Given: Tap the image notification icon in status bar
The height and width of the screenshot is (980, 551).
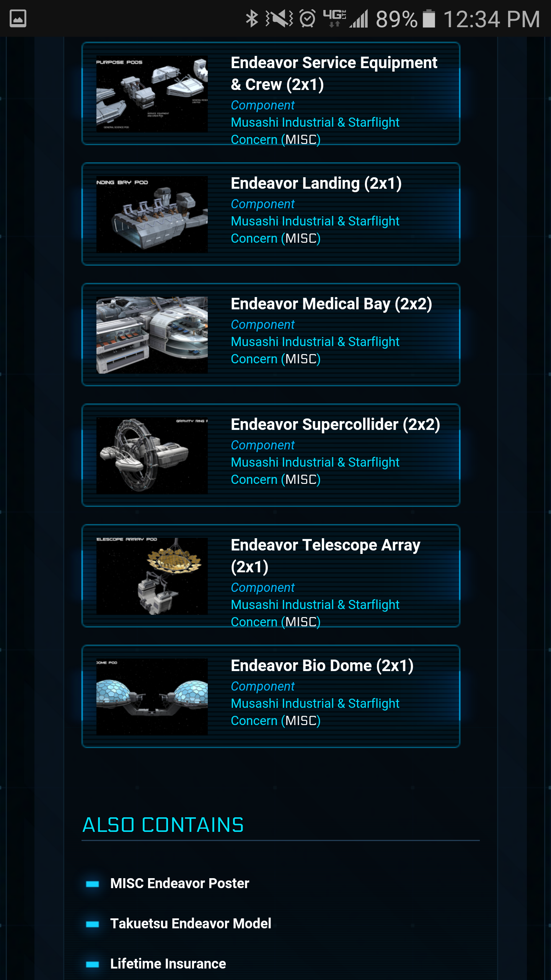Looking at the screenshot, I should pyautogui.click(x=18, y=18).
